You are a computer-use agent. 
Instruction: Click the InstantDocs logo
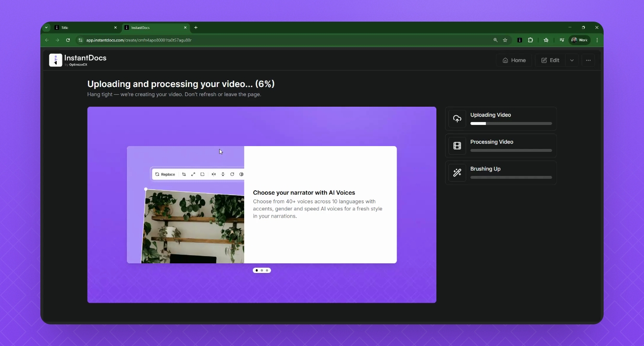(x=78, y=60)
